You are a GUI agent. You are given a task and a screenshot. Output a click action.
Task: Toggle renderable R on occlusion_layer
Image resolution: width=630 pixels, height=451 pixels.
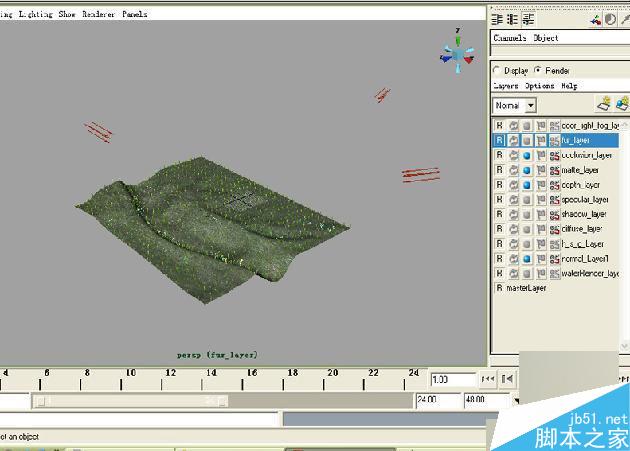pos(499,155)
